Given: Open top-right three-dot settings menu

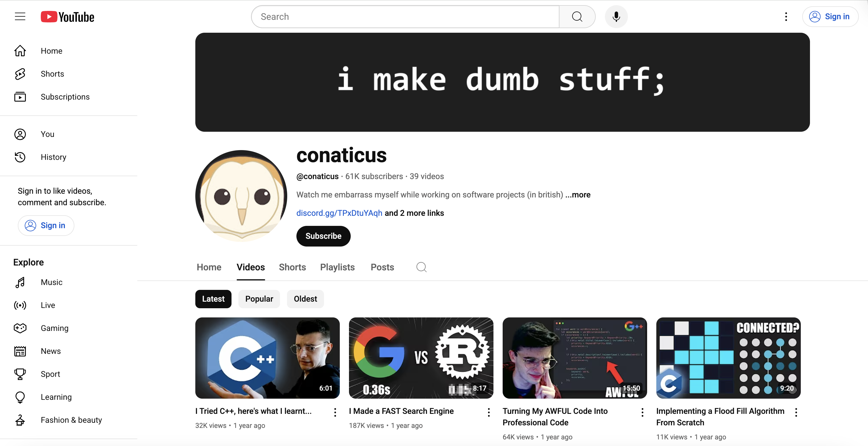Looking at the screenshot, I should [x=786, y=16].
